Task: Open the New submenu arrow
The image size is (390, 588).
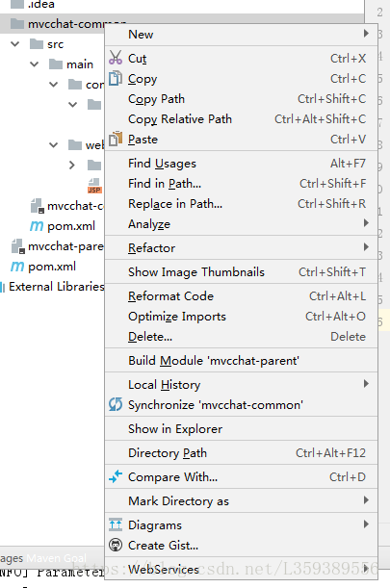Action: (366, 34)
